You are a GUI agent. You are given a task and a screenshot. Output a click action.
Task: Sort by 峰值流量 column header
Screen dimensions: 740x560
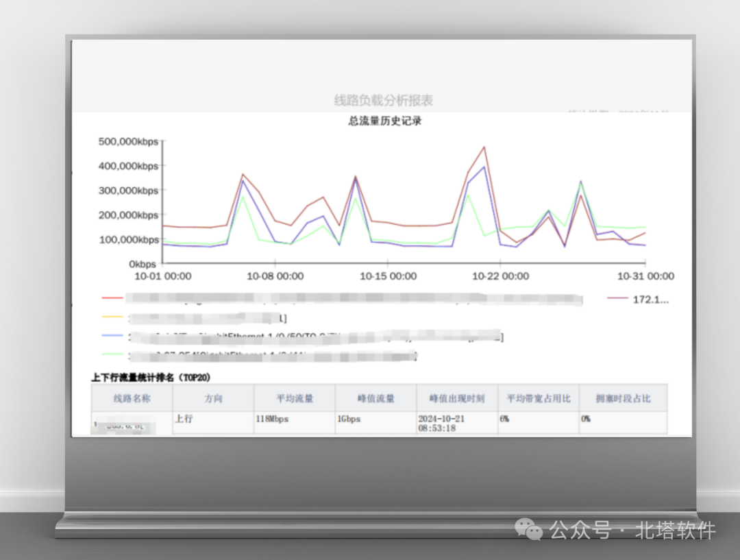pyautogui.click(x=375, y=398)
